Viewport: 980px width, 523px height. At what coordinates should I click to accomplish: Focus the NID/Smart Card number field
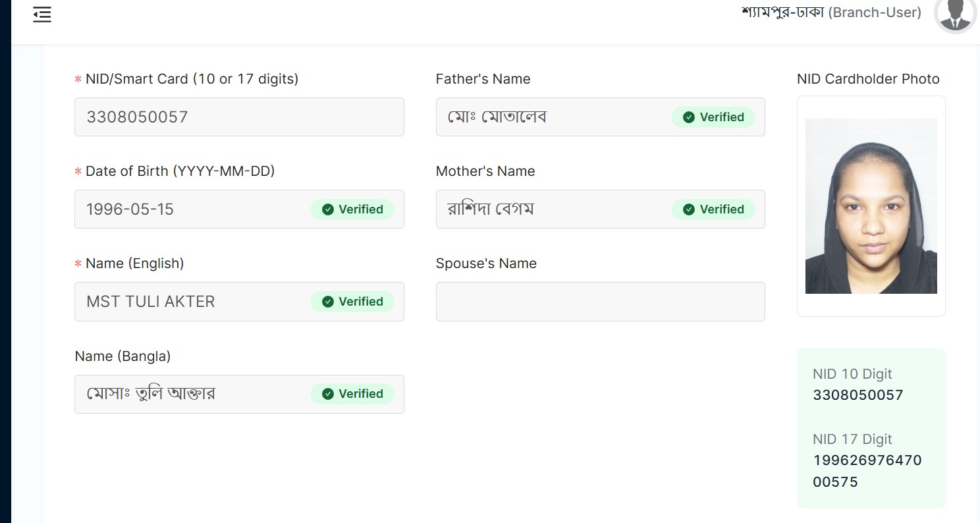coord(238,117)
